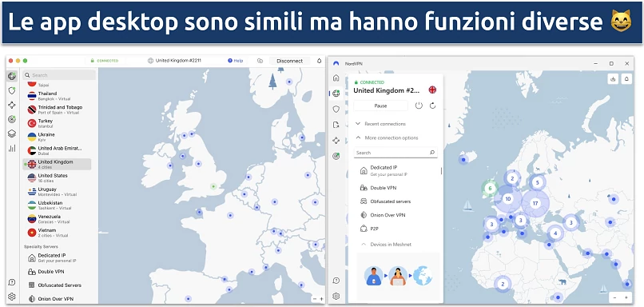Collapse More connection options section

click(x=387, y=138)
